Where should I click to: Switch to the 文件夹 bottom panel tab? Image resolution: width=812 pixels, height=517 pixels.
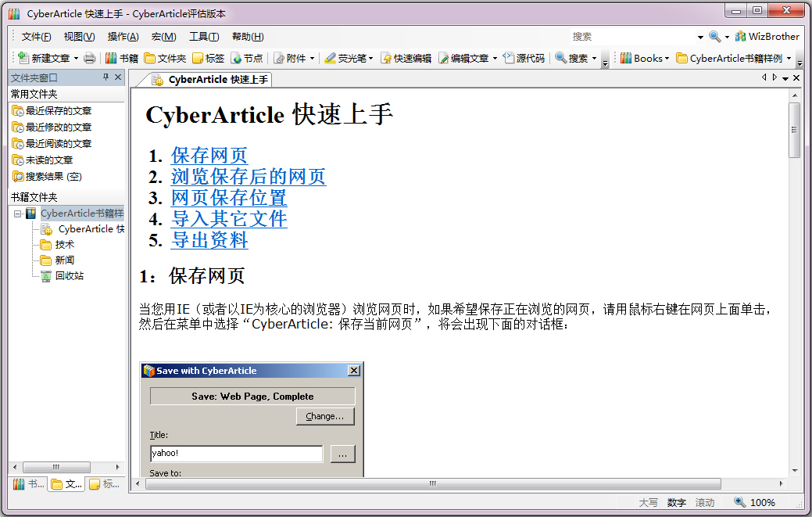[x=66, y=484]
